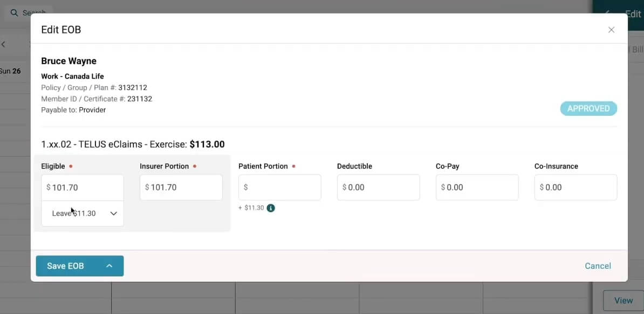Click the Search input field
The width and height of the screenshot is (644, 314).
click(32, 12)
